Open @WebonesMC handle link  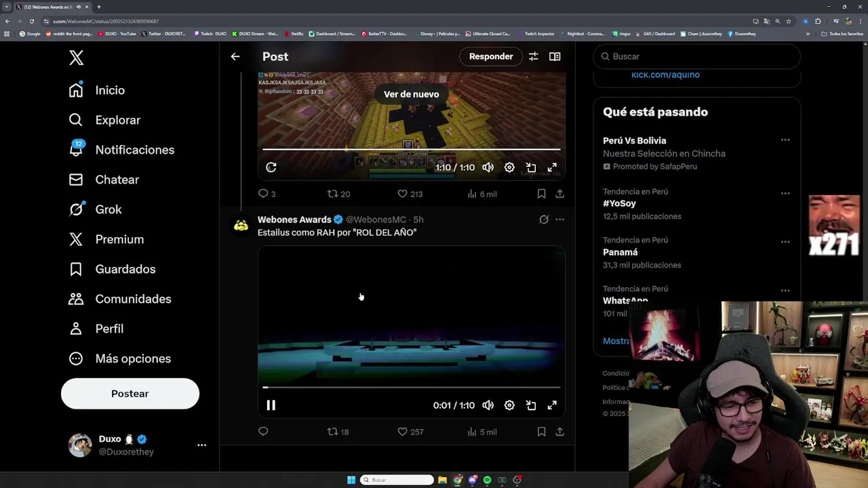(x=376, y=220)
